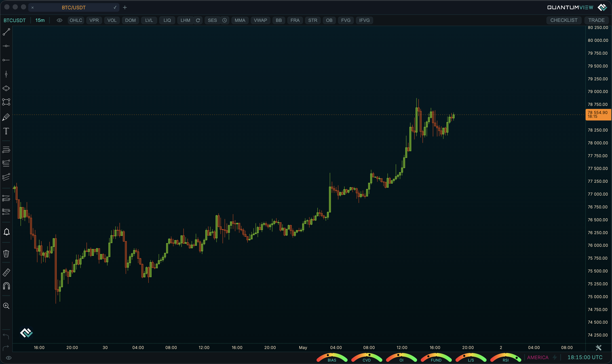Viewport: 612px width, 364px height.
Task: Add a new chart tab
Action: coord(125,8)
